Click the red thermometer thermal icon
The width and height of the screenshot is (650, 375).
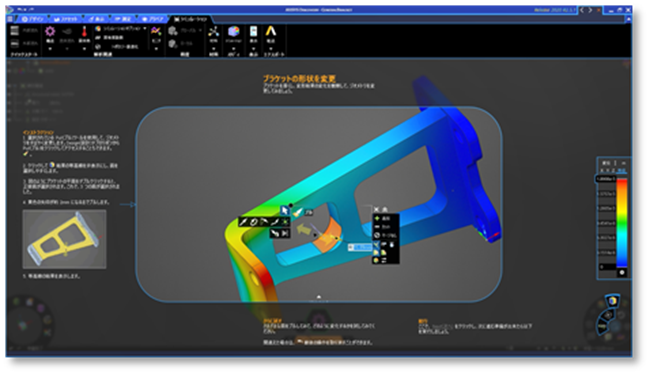(84, 31)
